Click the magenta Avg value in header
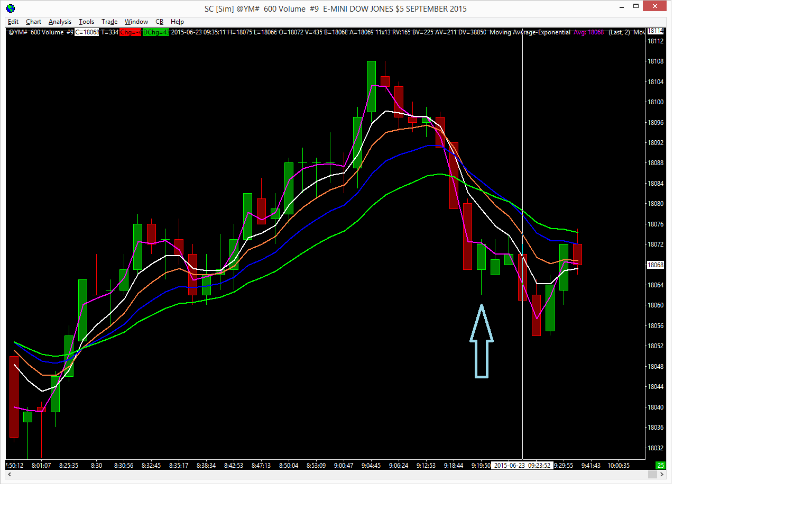 click(x=588, y=33)
